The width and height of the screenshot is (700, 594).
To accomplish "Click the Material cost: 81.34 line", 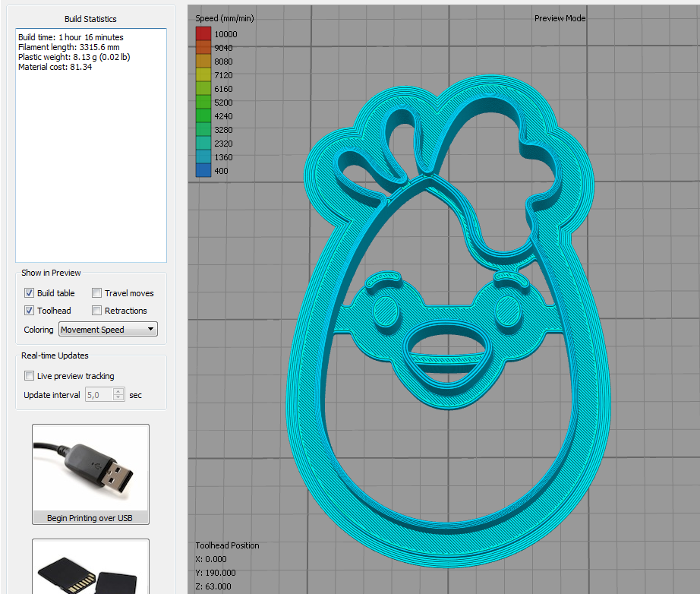I will pyautogui.click(x=55, y=67).
